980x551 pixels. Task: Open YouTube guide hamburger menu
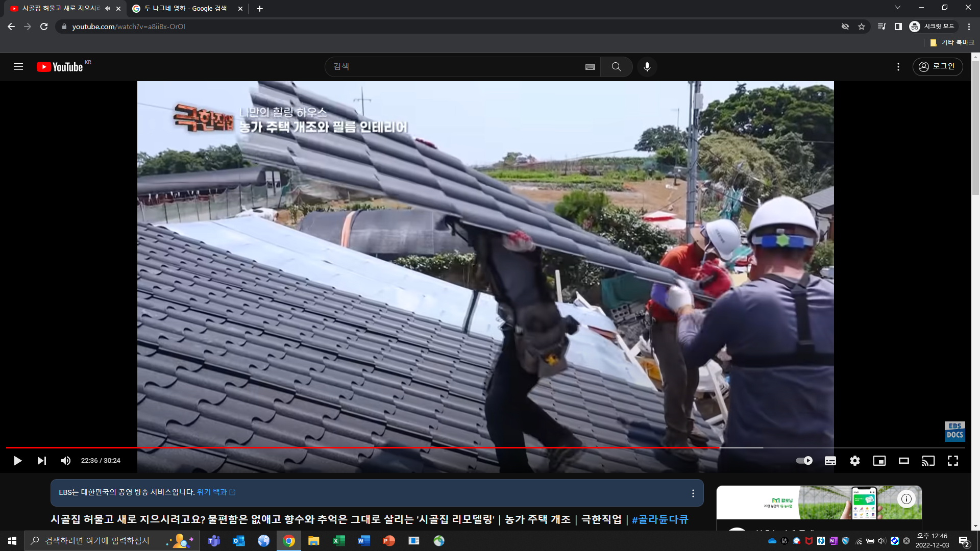18,67
